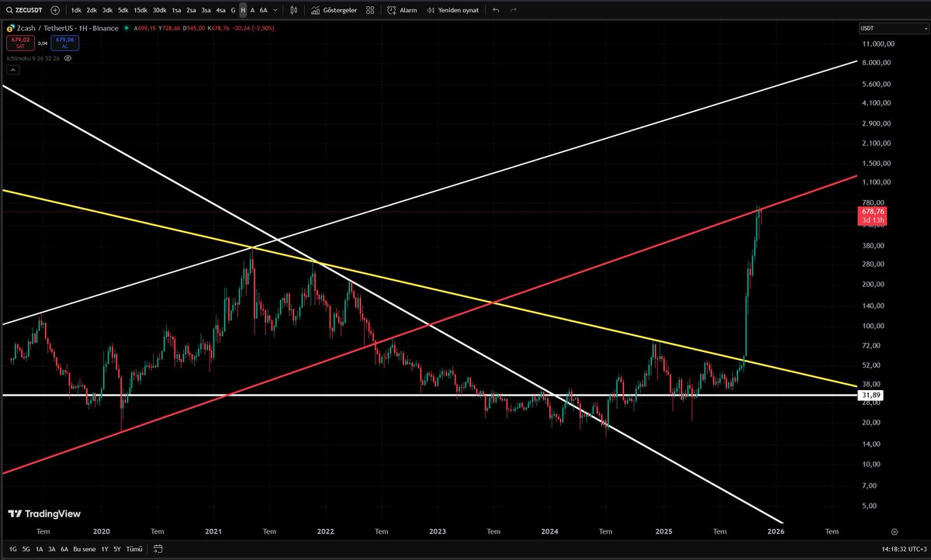The height and width of the screenshot is (560, 931).
Task: Select the 5Y date range
Action: (117, 548)
